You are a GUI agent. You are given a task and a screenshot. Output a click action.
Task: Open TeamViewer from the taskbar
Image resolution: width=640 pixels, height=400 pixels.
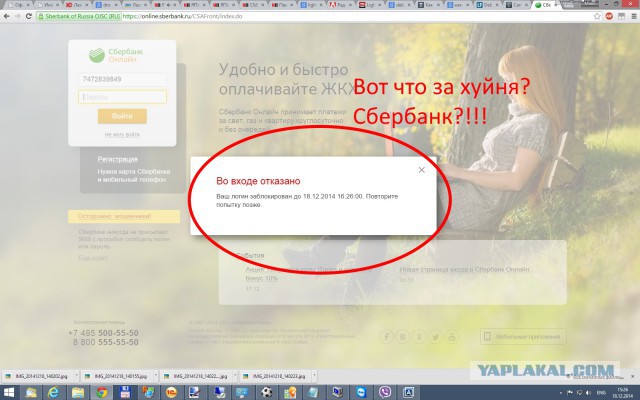pyautogui.click(x=361, y=393)
